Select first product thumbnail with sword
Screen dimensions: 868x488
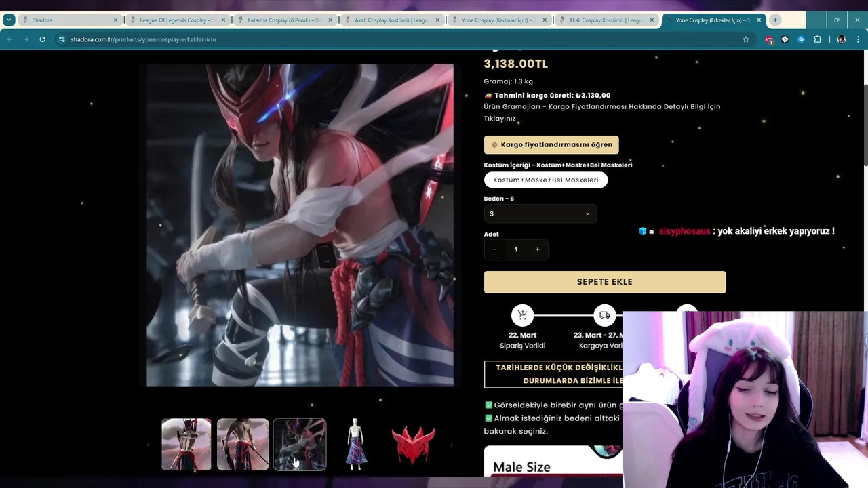tap(186, 444)
